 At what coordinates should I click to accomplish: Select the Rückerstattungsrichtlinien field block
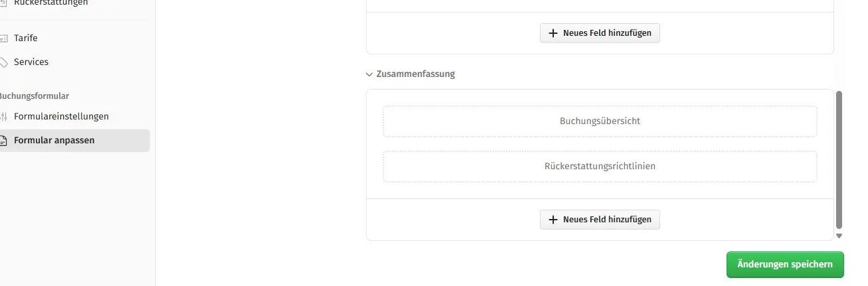pyautogui.click(x=600, y=167)
